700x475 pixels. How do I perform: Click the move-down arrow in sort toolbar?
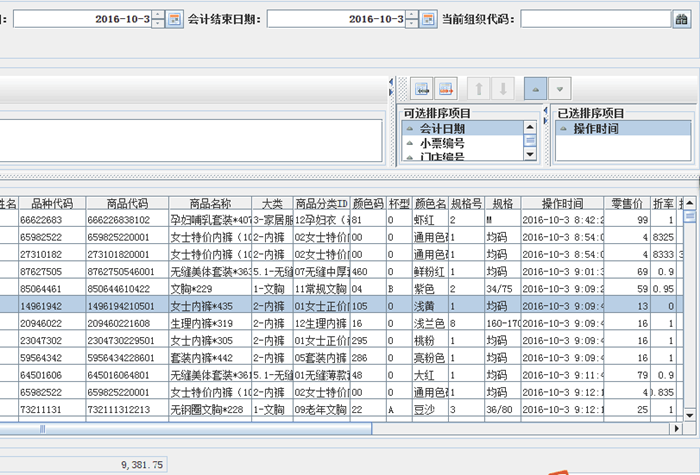[503, 88]
